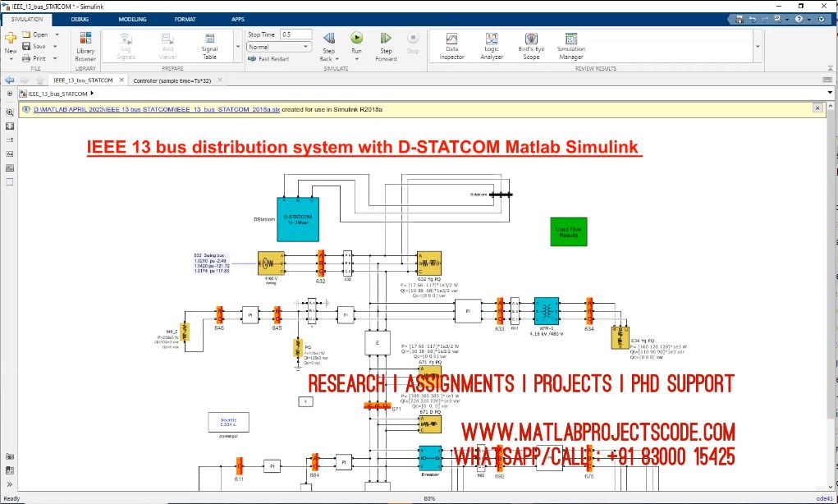Click the Open folder icon
This screenshot has width=838, height=504.
[x=26, y=34]
